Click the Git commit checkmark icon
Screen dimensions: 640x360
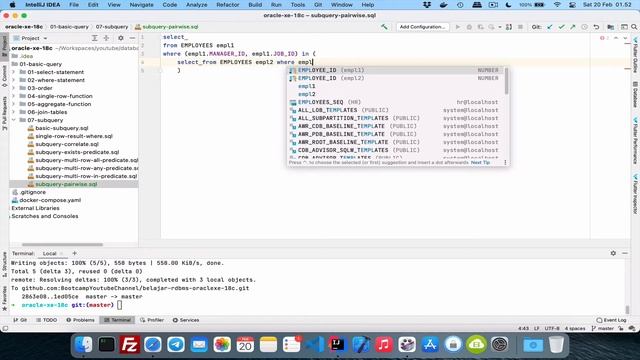point(561,27)
